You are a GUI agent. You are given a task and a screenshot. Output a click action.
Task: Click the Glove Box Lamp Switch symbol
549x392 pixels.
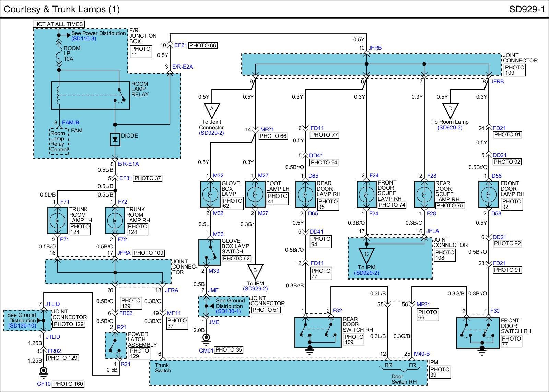pyautogui.click(x=210, y=252)
